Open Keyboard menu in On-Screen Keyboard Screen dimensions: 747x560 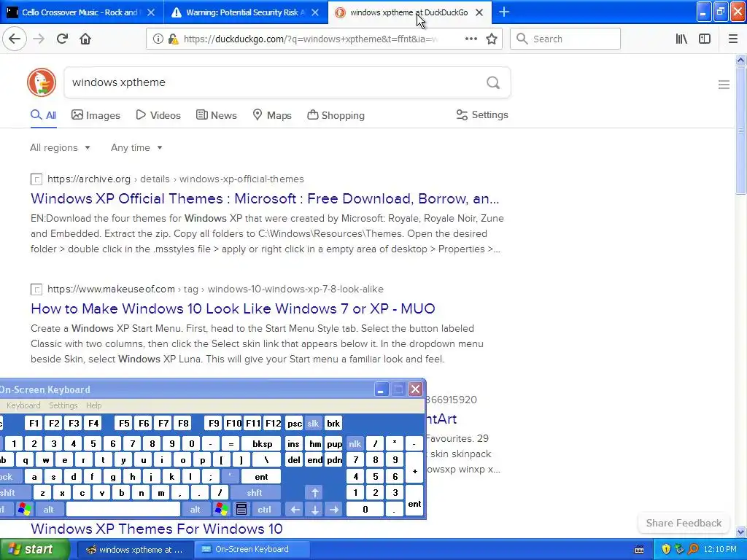point(23,405)
